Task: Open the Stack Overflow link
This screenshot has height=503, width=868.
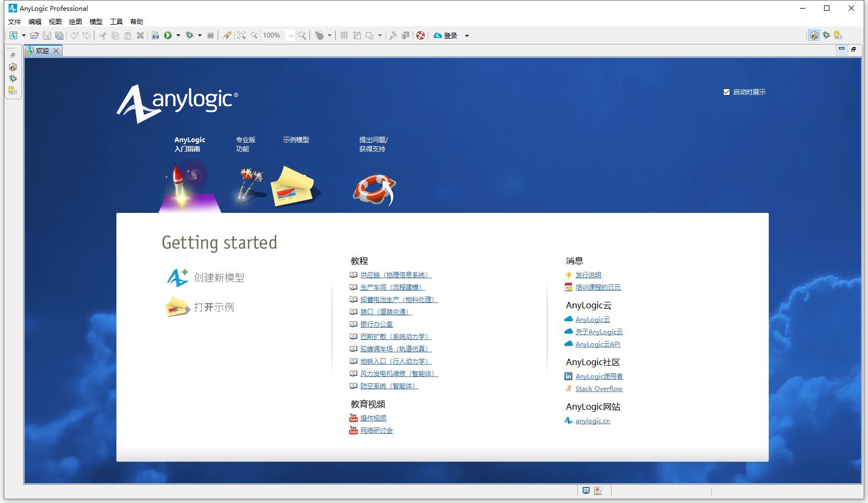Action: [x=599, y=389]
